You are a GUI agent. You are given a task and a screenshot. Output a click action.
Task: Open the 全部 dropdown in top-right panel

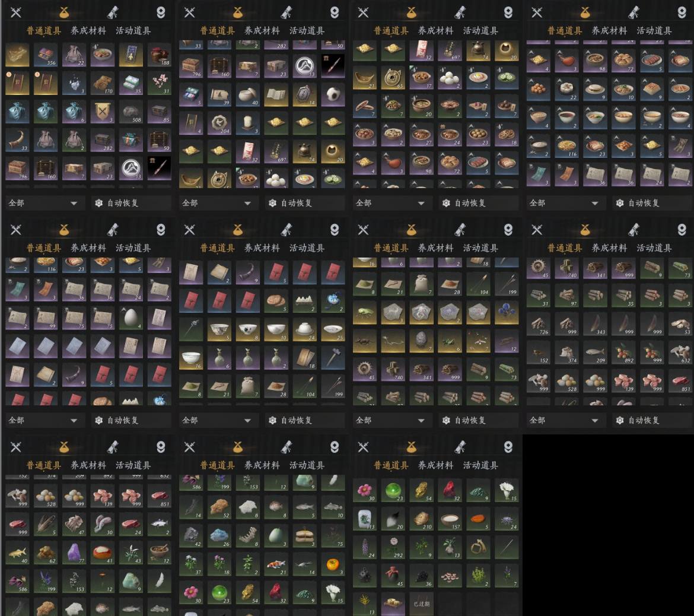[564, 204]
